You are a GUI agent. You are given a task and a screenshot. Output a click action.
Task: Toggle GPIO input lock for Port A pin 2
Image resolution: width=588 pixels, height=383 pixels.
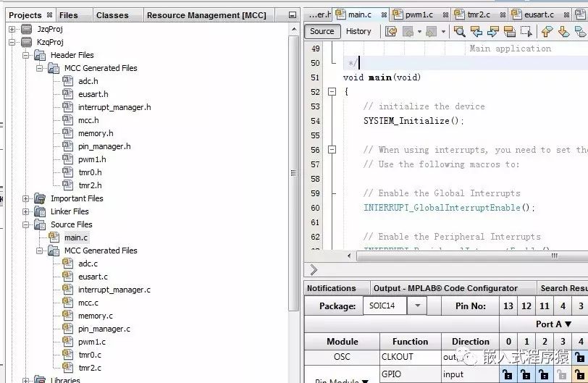pyautogui.click(x=544, y=374)
